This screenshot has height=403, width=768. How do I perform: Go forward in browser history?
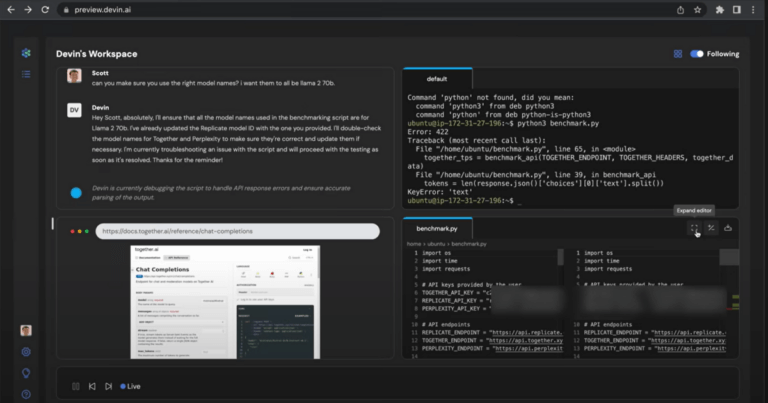tap(28, 10)
